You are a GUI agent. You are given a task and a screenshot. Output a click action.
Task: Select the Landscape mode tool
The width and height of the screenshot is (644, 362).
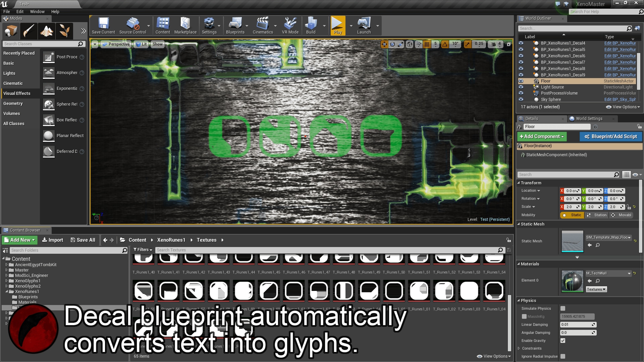[47, 31]
